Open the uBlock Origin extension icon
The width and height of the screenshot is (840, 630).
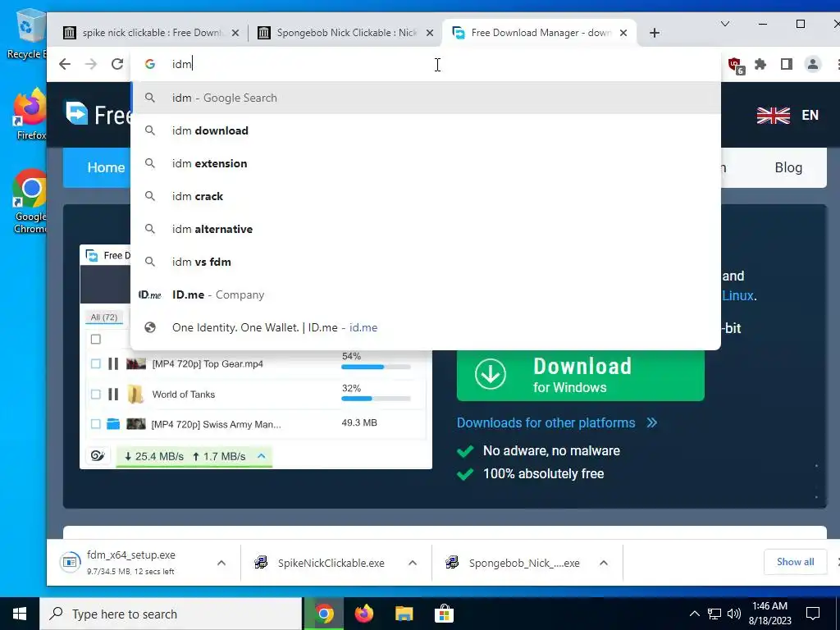735,66
